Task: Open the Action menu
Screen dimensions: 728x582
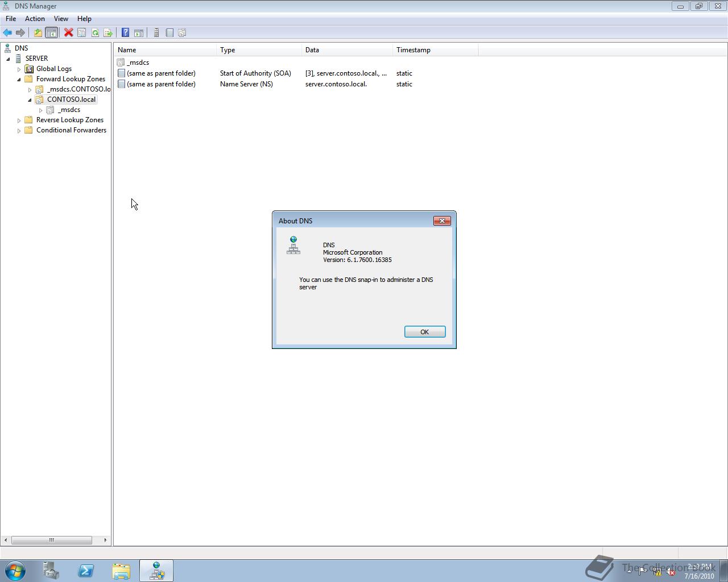Action: (35, 19)
